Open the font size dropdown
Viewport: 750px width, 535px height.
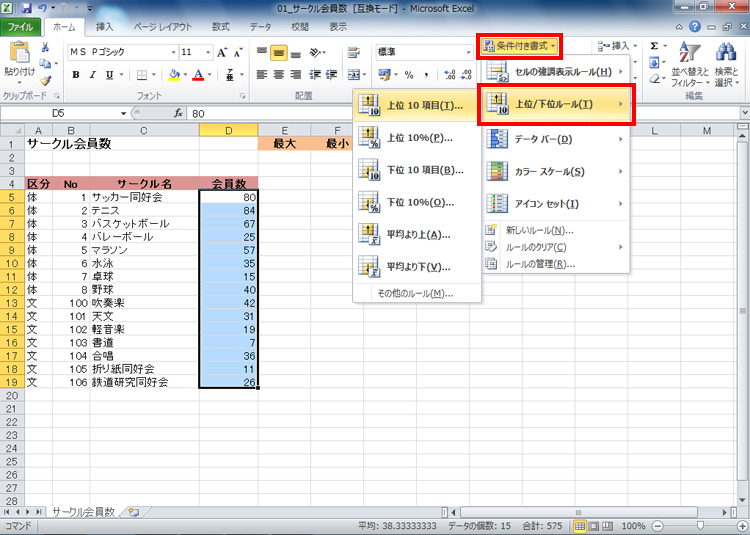point(208,52)
